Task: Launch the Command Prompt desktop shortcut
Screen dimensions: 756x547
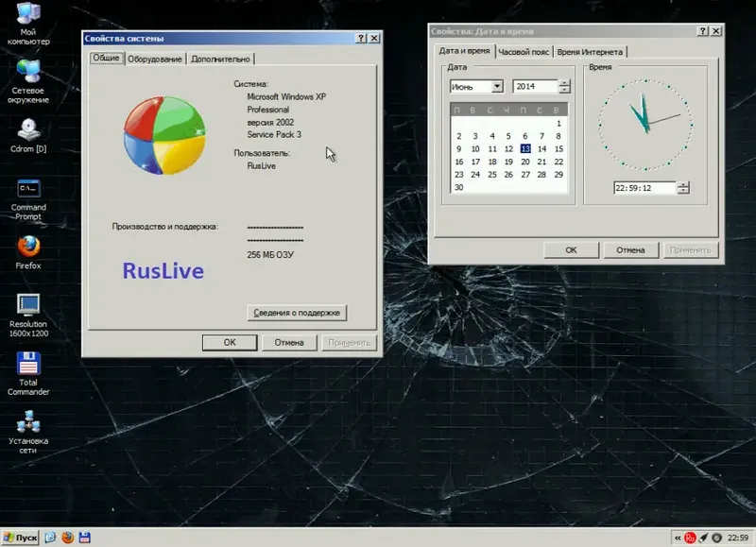Action: (x=28, y=200)
